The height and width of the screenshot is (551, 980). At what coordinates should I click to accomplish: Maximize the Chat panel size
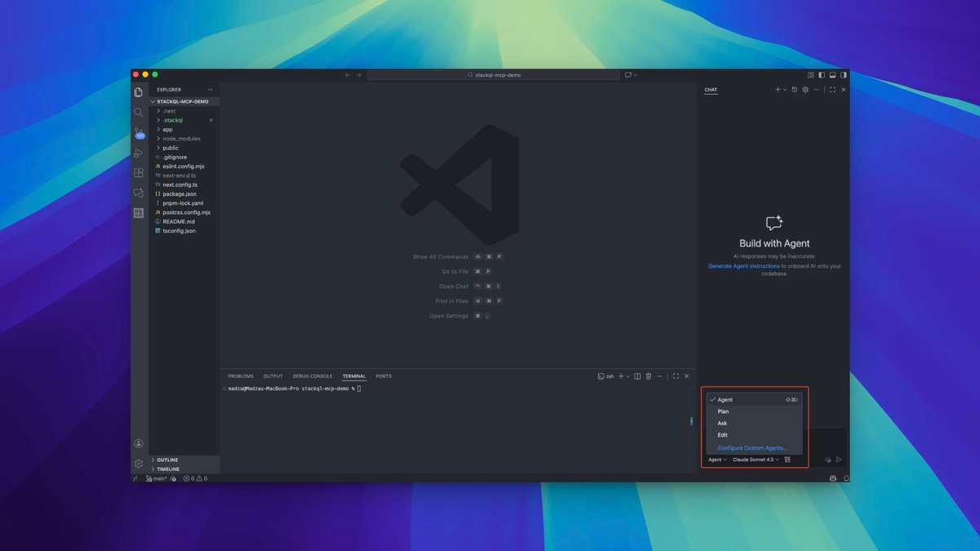[x=832, y=90]
